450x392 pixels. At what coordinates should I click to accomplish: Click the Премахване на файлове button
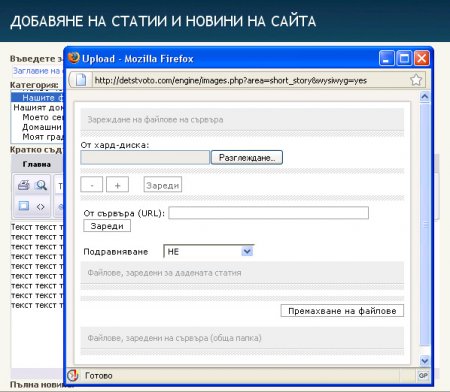(x=342, y=311)
